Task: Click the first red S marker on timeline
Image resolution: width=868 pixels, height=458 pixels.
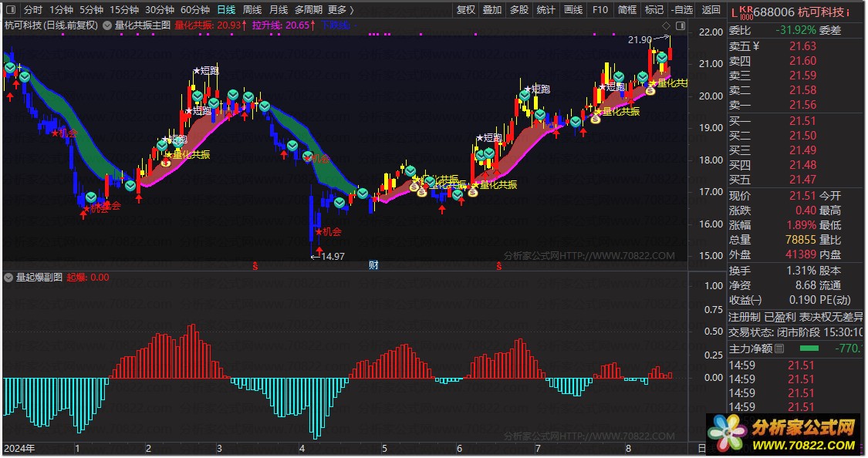Action: point(255,266)
